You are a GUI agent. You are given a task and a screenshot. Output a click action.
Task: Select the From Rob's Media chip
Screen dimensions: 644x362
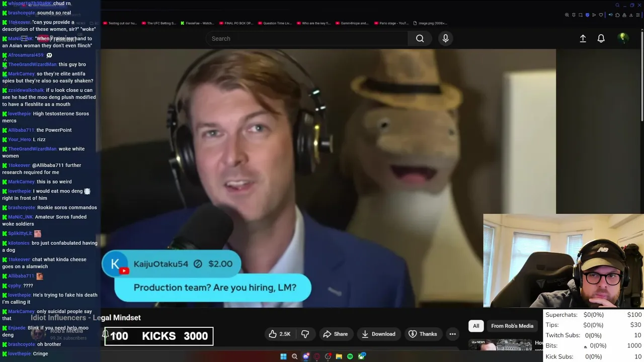click(x=512, y=326)
